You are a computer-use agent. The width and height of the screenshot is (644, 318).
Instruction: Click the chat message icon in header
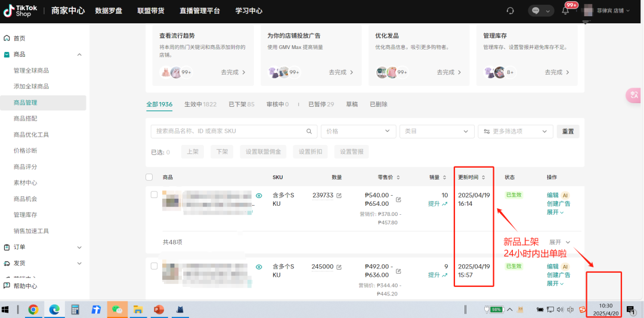click(x=535, y=11)
